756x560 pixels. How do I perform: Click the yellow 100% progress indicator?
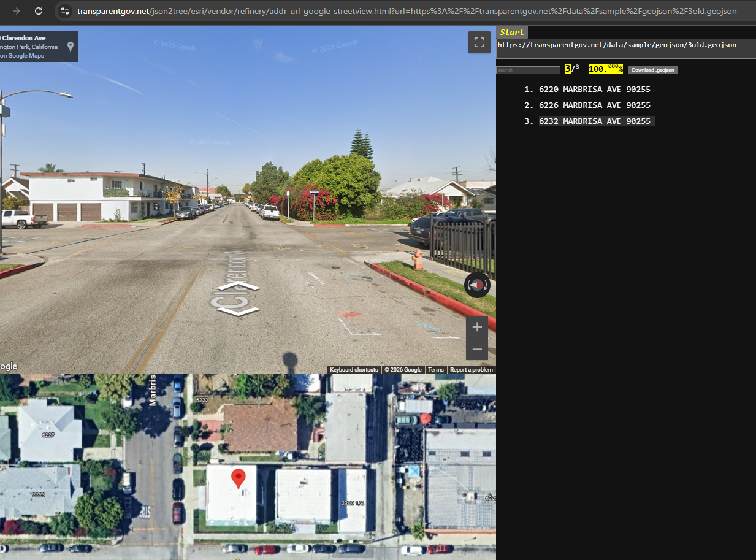[x=605, y=69]
